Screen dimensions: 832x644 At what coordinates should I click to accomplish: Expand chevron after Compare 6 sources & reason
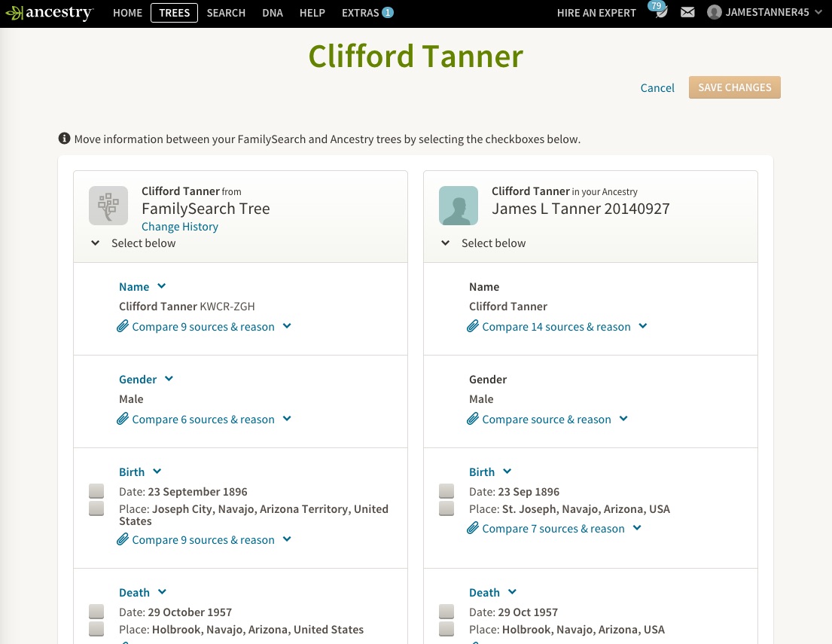click(x=287, y=418)
